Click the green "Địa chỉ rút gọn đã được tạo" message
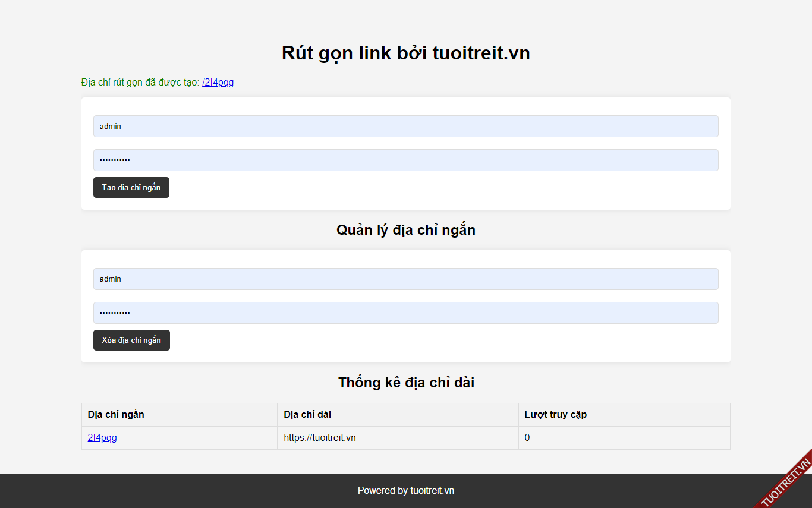The height and width of the screenshot is (508, 812). click(x=140, y=82)
